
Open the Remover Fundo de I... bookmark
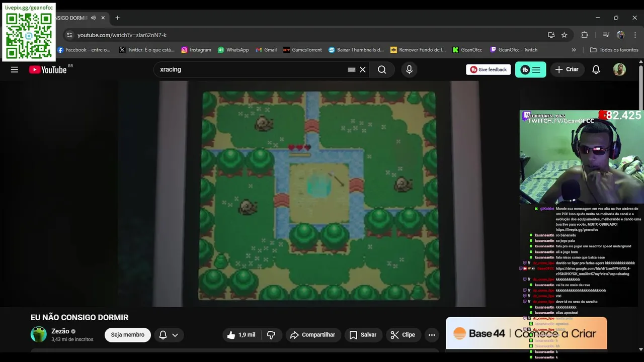418,50
